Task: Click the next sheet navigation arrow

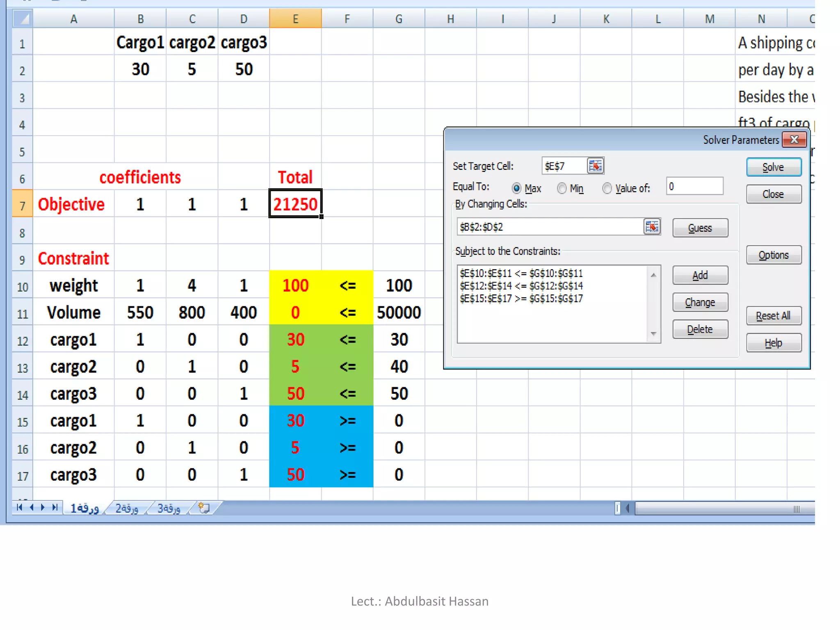Action: [43, 507]
